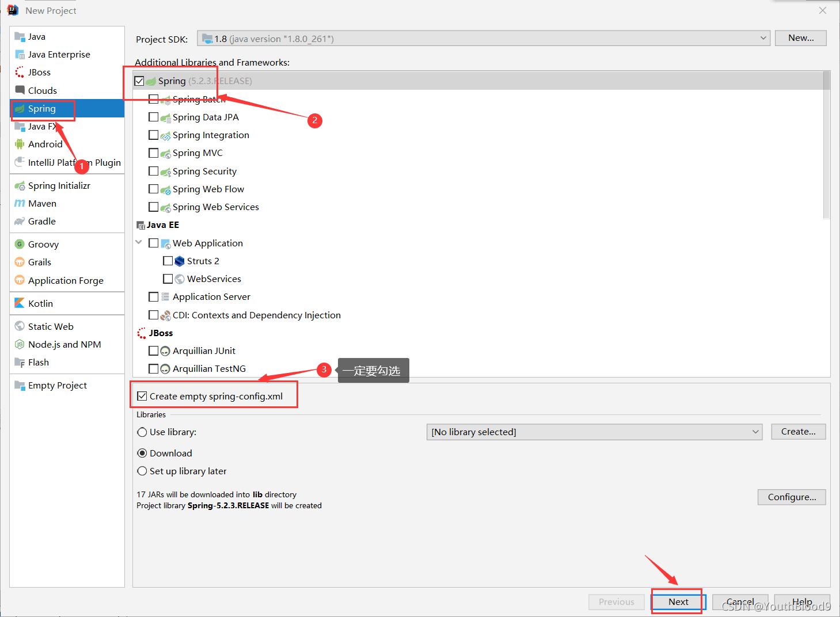
Task: Select Spring in the project type list
Action: pos(67,109)
